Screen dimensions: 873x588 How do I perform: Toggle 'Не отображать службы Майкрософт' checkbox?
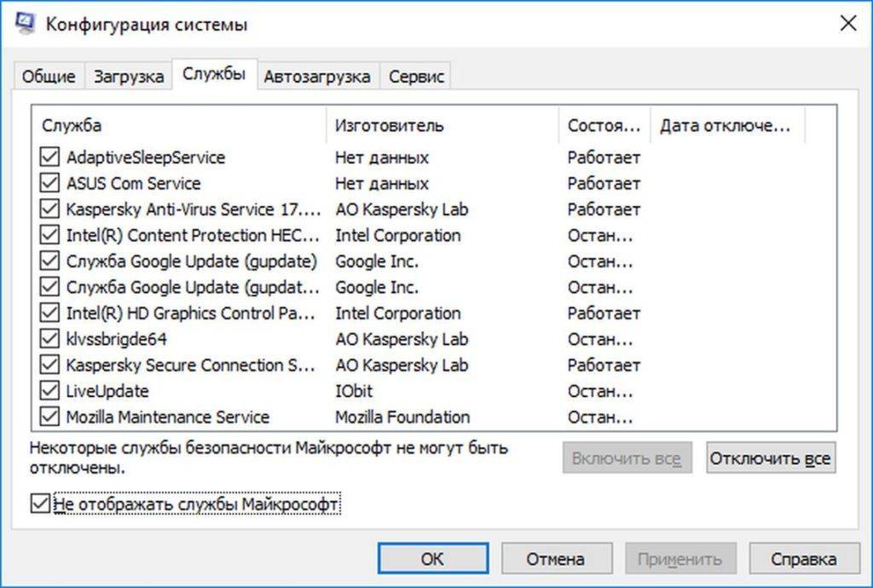tap(40, 504)
